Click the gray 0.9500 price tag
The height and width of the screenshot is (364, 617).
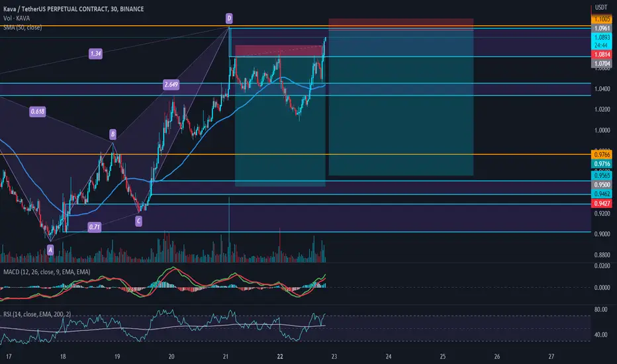(x=602, y=185)
